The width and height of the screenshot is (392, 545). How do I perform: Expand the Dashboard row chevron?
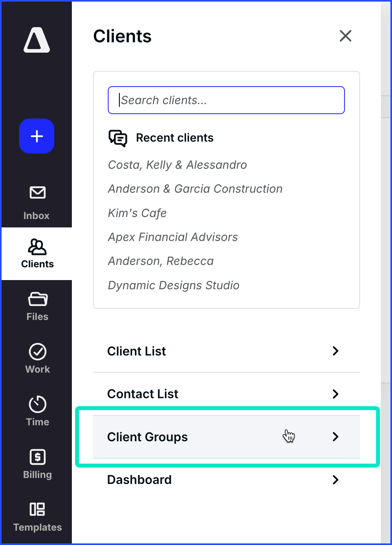(335, 480)
